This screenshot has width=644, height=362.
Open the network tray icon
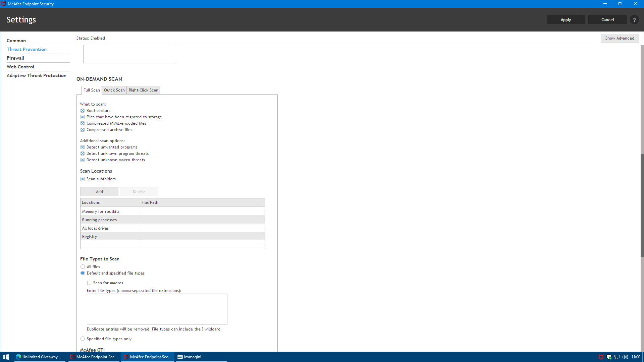[x=617, y=357]
